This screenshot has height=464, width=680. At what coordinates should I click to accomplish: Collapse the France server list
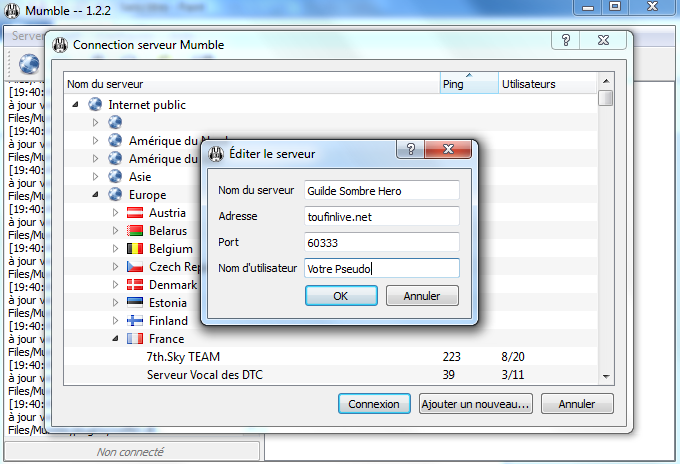click(x=115, y=339)
